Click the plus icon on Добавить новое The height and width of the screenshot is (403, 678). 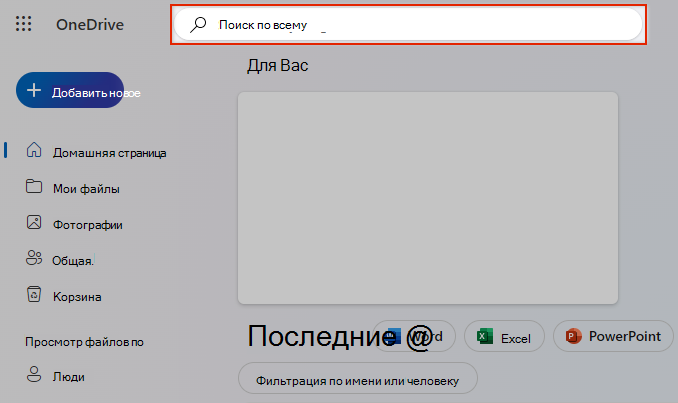(34, 90)
